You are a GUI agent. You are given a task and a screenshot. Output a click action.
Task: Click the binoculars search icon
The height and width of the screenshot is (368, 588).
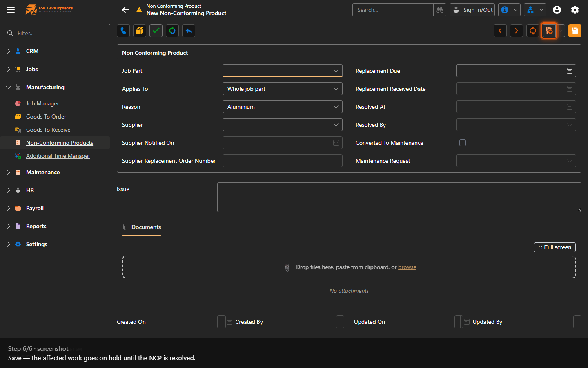point(440,10)
